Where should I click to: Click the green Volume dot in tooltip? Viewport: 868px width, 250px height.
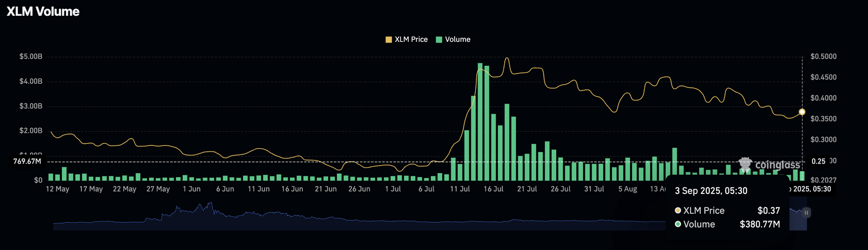tap(678, 225)
